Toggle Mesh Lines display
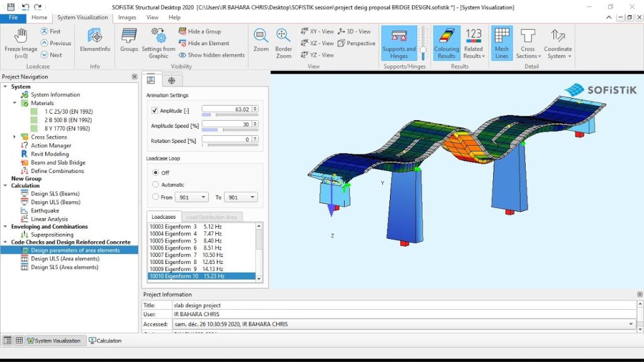Screen dimensions: 644x362 click(501, 43)
